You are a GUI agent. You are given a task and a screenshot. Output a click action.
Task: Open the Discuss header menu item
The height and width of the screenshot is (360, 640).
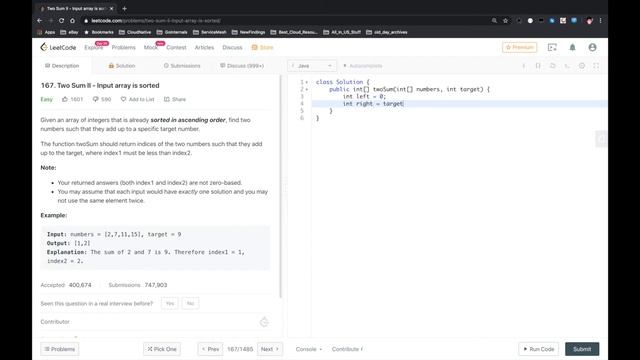point(232,47)
